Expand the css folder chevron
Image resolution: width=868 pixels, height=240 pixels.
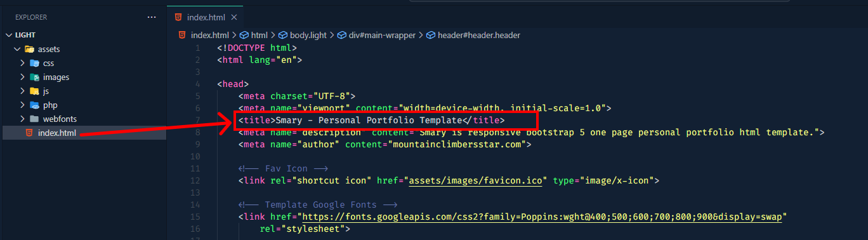point(23,63)
